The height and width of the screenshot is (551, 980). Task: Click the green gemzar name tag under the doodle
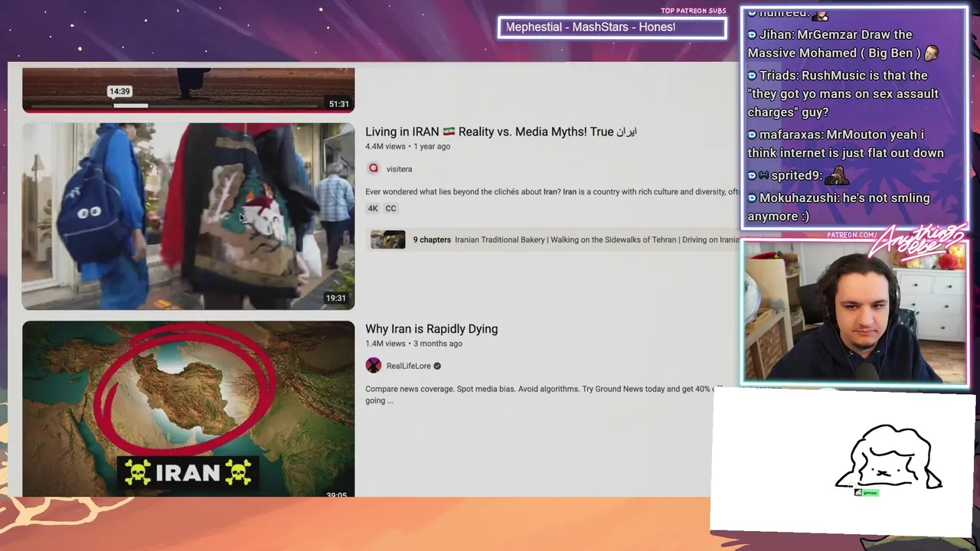pyautogui.click(x=867, y=493)
